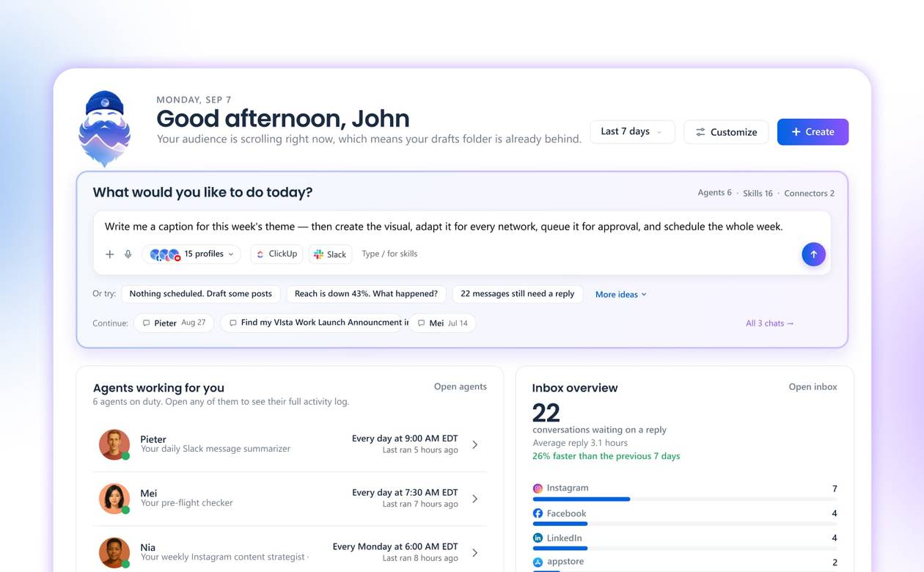Screen dimensions: 924x572
Task: Click the Instagram progress bar
Action: pyautogui.click(x=685, y=499)
